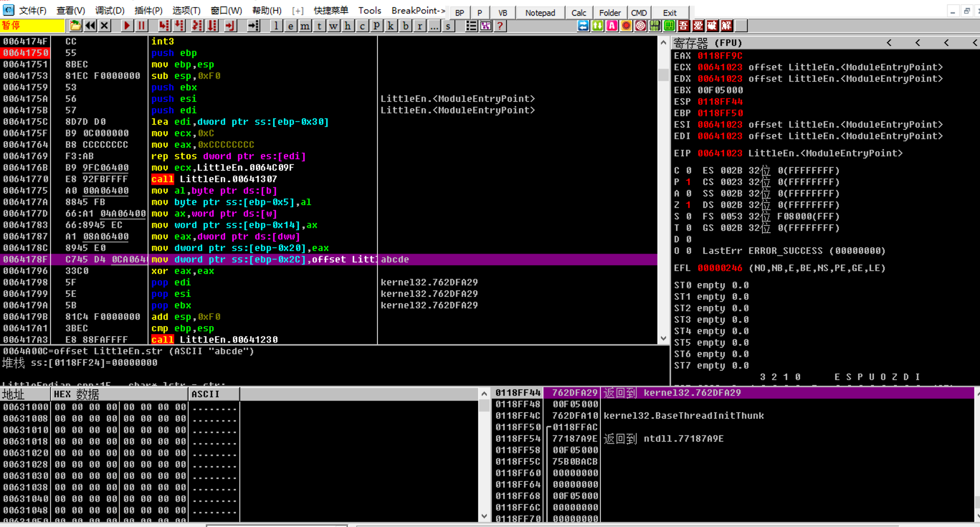Open Source window with 's' button
Image resolution: width=980 pixels, height=527 pixels.
point(448,26)
